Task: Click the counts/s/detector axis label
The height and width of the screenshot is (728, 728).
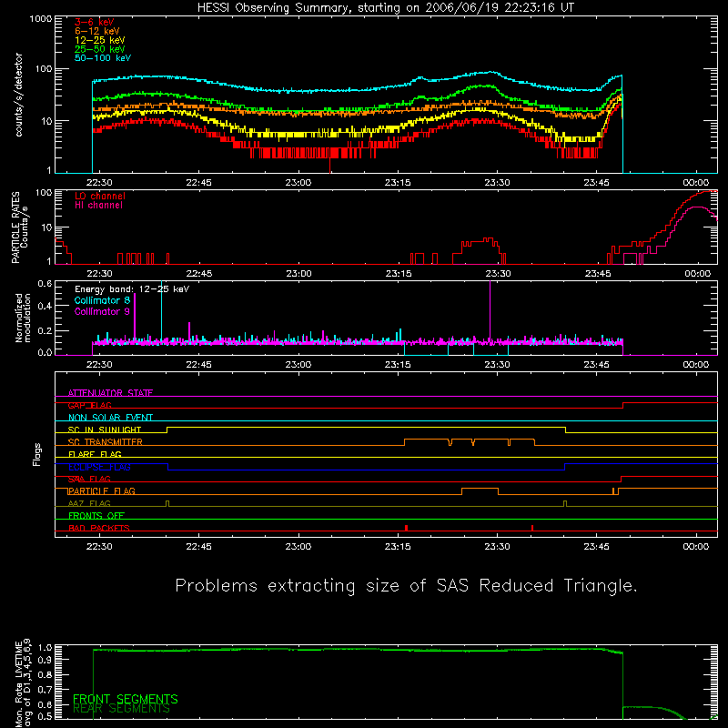Action: tap(18, 95)
